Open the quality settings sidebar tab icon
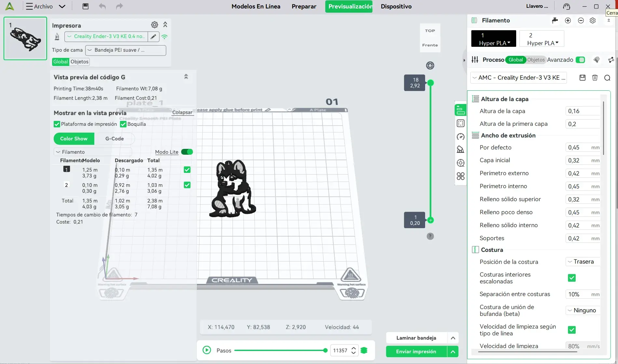Viewport: 618px width, 364px height. click(x=461, y=110)
